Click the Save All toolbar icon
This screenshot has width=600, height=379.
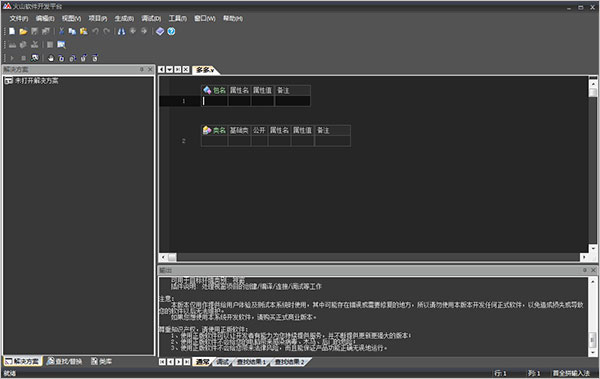[46, 31]
